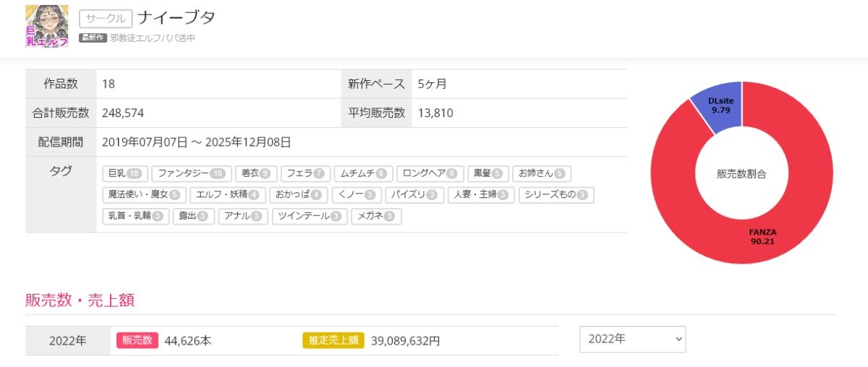Screen dimensions: 868x367
Task: Click the blue DLsite donut chart segment
Action: [x=719, y=107]
